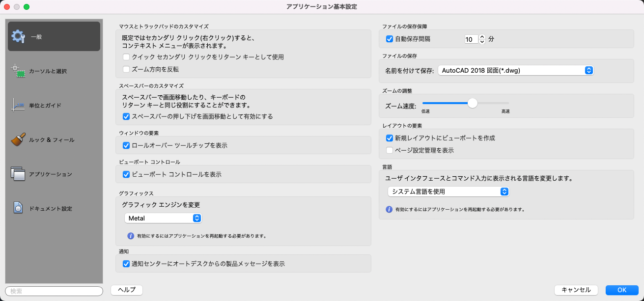Switch to the ルック & フィール tab label
This screenshot has width=644, height=301.
point(52,140)
